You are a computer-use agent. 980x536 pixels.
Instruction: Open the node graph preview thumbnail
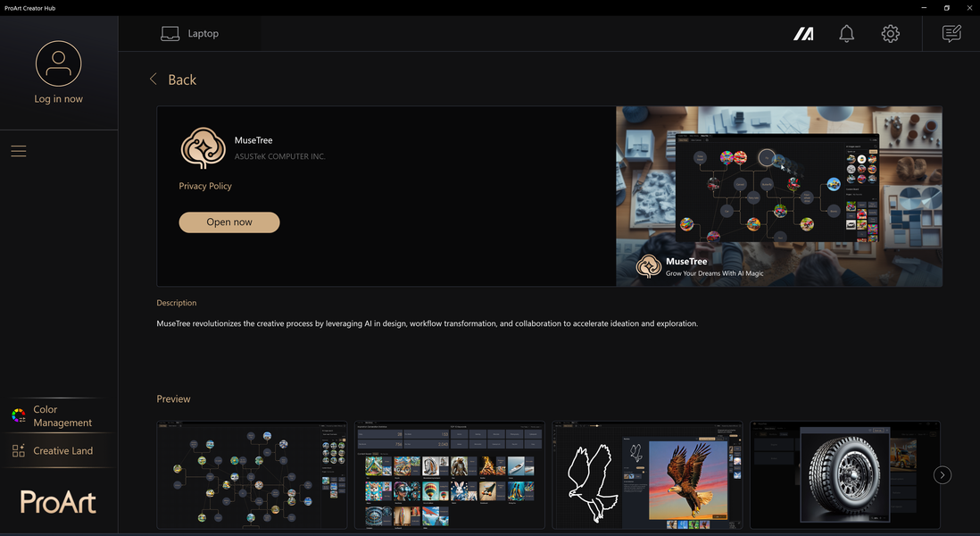[x=252, y=474]
